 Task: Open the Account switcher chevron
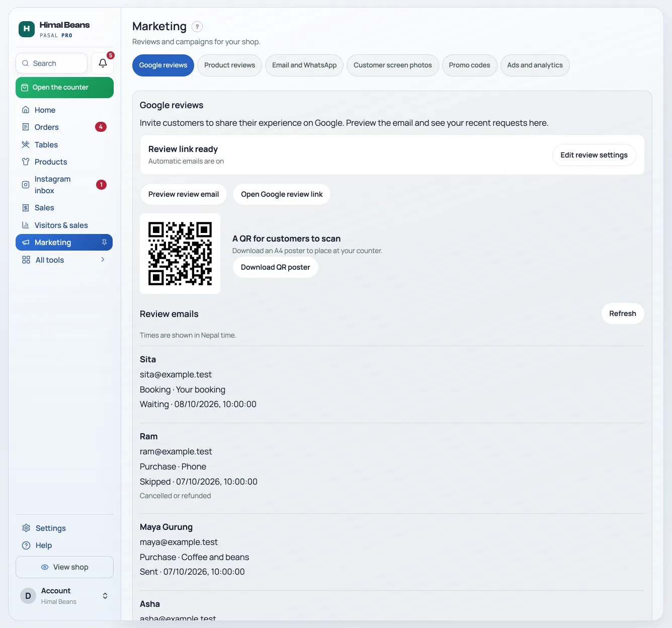click(x=105, y=596)
